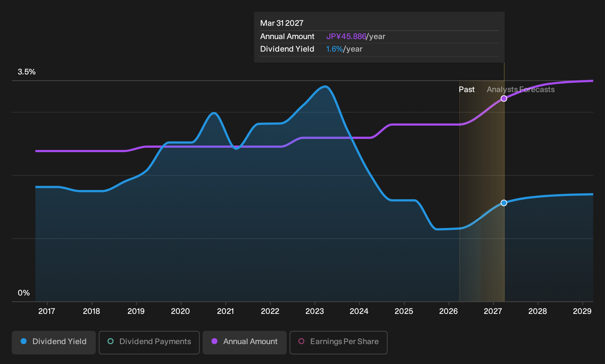The image size is (605, 364).
Task: Click the 2017 x-axis year label
Action: (47, 311)
